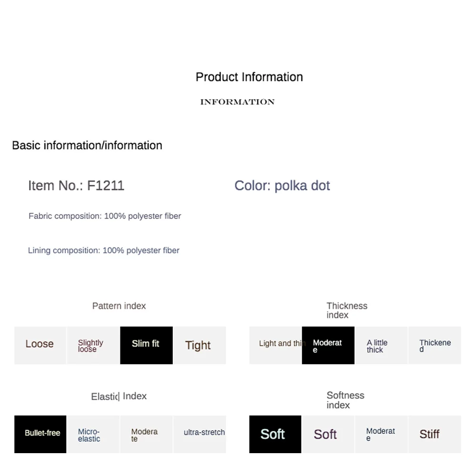Click the Fabric composition line

click(x=105, y=216)
